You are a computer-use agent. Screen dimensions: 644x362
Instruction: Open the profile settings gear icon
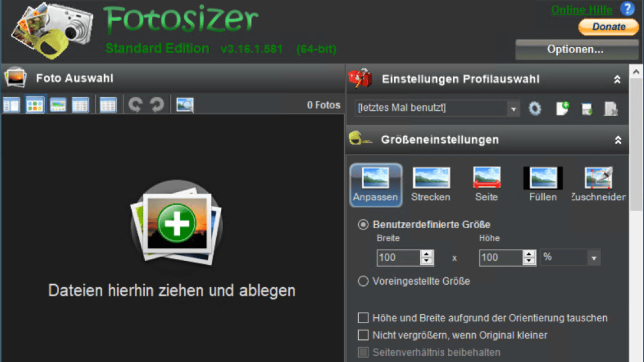pos(535,108)
